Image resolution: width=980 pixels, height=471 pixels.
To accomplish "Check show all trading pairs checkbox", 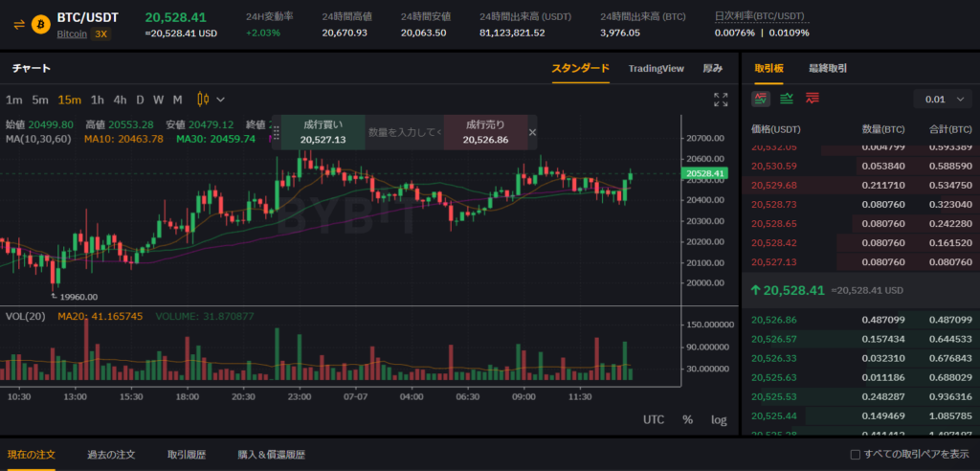I will [855, 454].
